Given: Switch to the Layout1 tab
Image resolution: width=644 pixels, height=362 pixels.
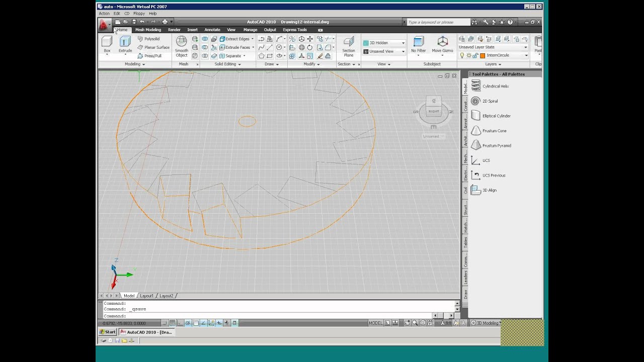Looking at the screenshot, I should coord(146,296).
